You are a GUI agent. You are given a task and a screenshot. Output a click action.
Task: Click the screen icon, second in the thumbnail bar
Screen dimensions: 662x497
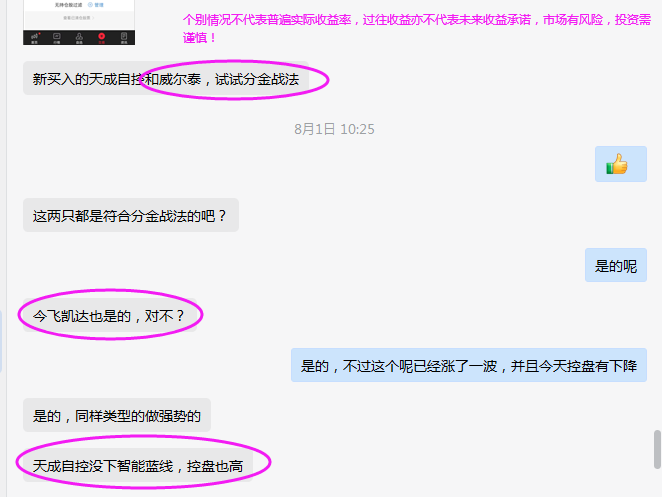click(x=57, y=36)
